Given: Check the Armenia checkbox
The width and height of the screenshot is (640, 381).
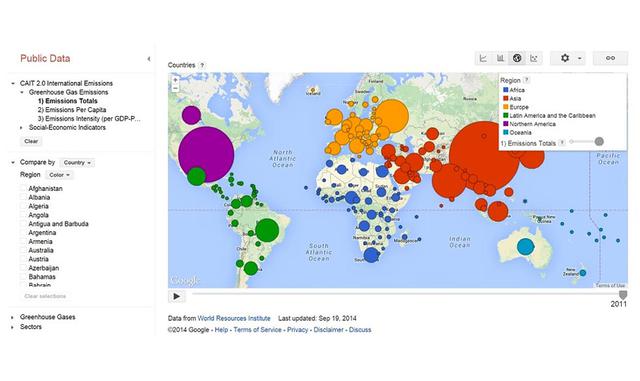Looking at the screenshot, I should tap(23, 242).
